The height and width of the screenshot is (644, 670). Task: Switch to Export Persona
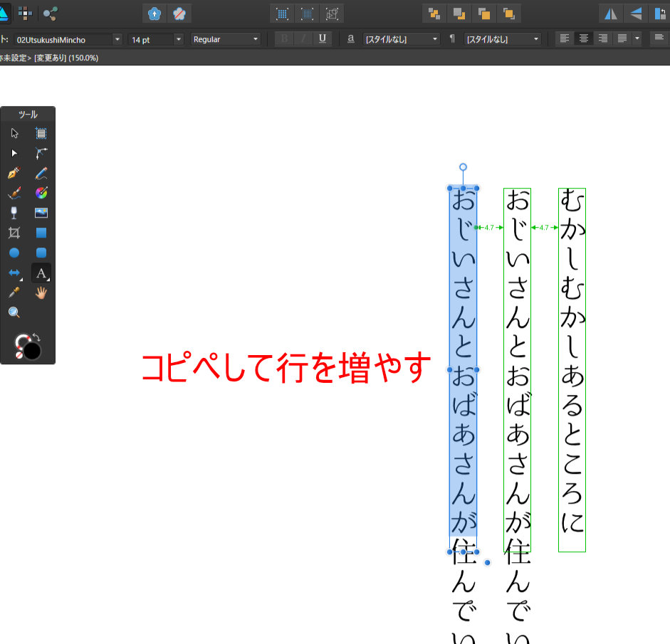pyautogui.click(x=50, y=14)
